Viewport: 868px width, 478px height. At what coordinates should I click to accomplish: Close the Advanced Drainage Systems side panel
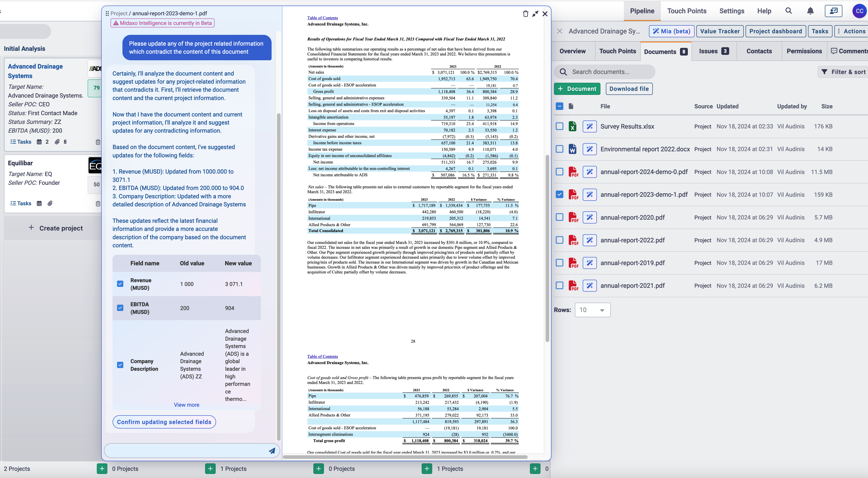point(560,31)
